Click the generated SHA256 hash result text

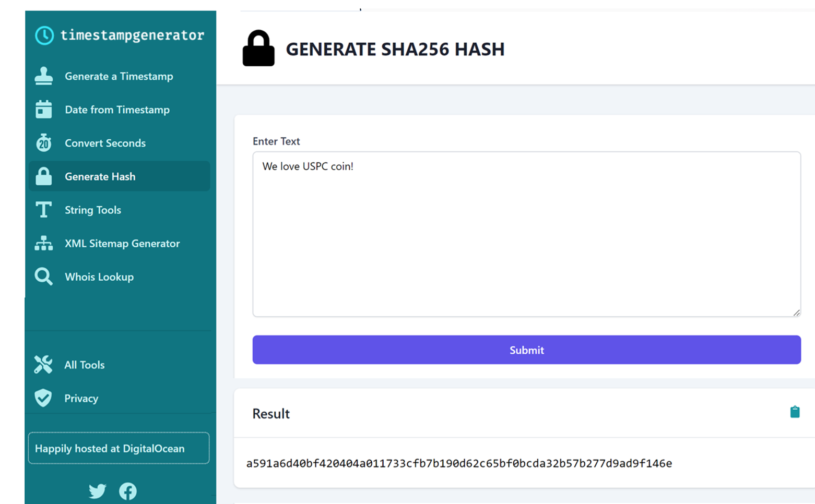pos(459,463)
